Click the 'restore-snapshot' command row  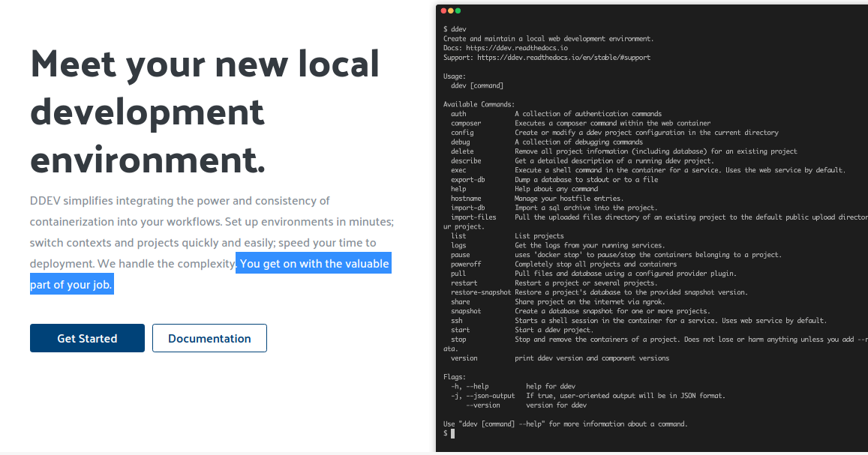click(x=599, y=292)
